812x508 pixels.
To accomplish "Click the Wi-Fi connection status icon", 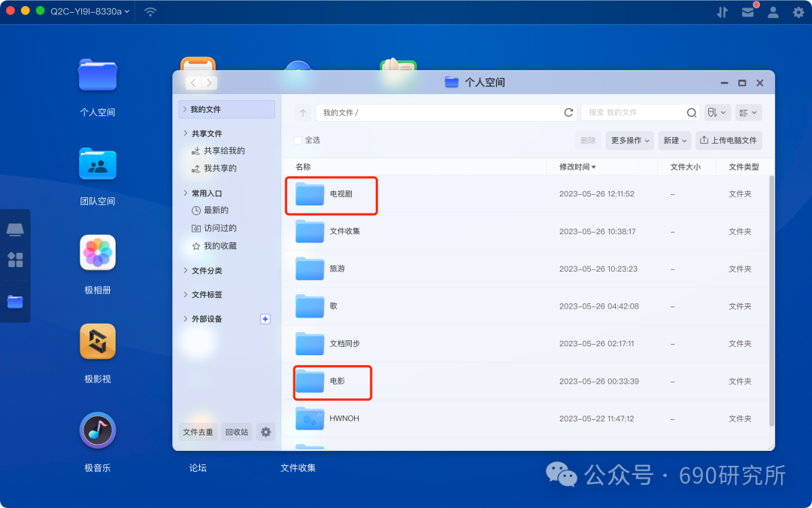I will click(x=150, y=11).
